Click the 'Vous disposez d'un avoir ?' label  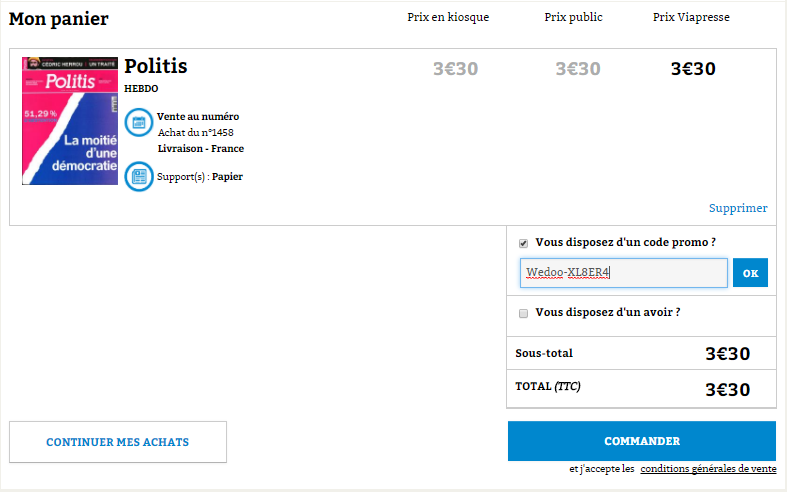pos(608,312)
